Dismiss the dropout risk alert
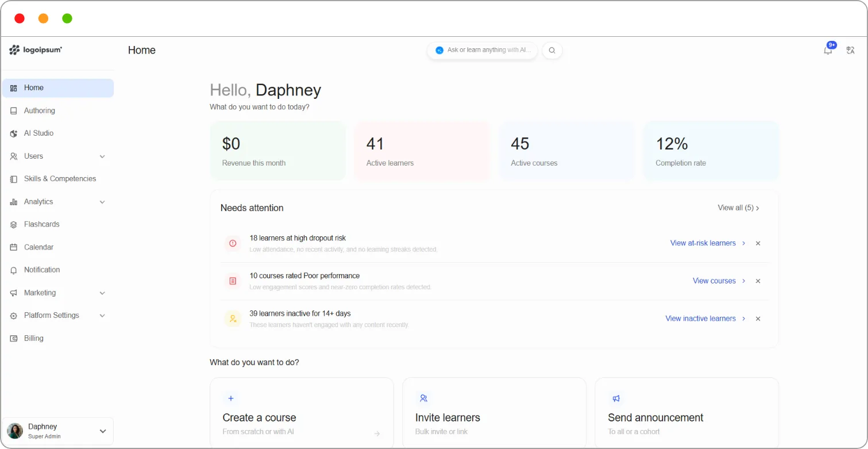This screenshot has height=449, width=868. point(758,243)
